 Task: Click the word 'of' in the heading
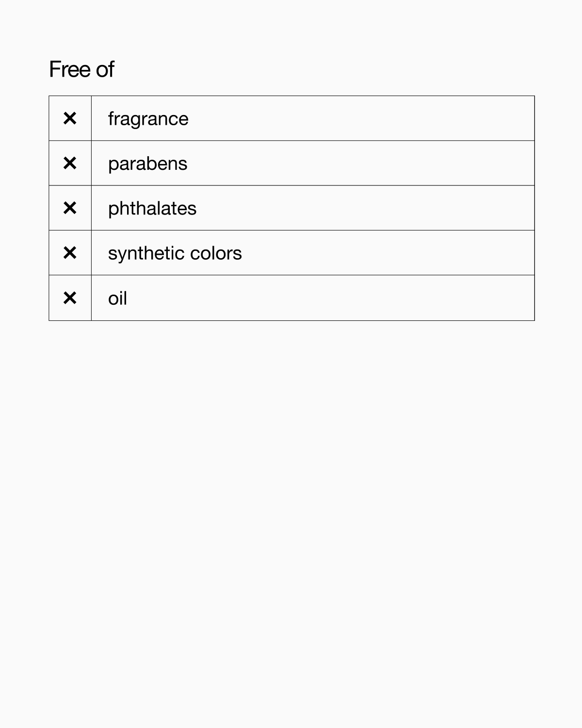pyautogui.click(x=105, y=69)
